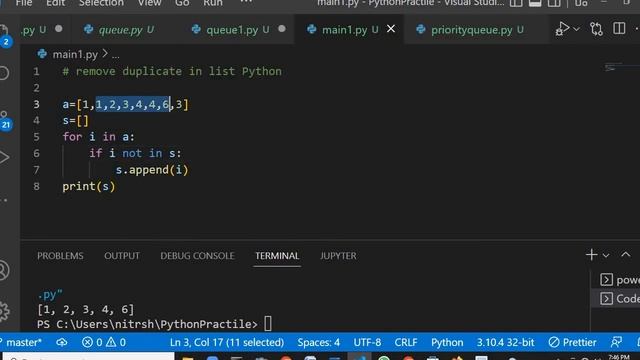Toggle Prettier formatter status
This screenshot has height=360, width=640.
(572, 342)
